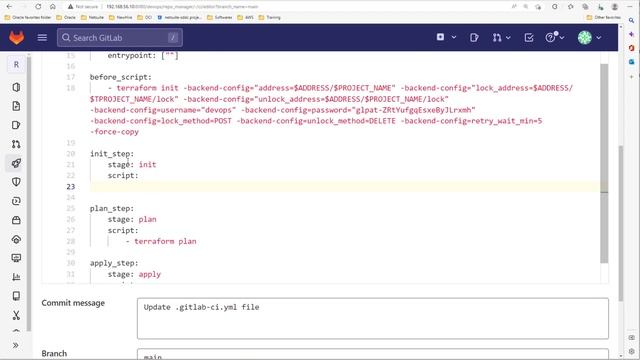Viewport: 640px width, 360px height.
Task: Open the Netsuite bookmarks folder
Action: click(92, 18)
